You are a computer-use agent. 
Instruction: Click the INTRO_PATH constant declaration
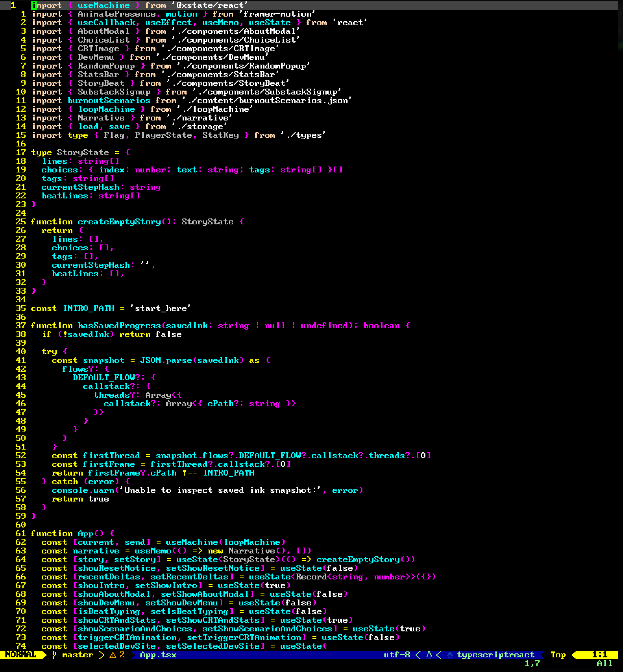click(89, 308)
